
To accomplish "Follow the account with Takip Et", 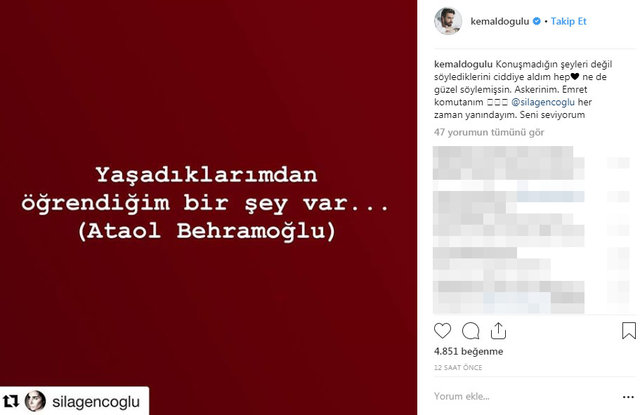I will coord(568,21).
